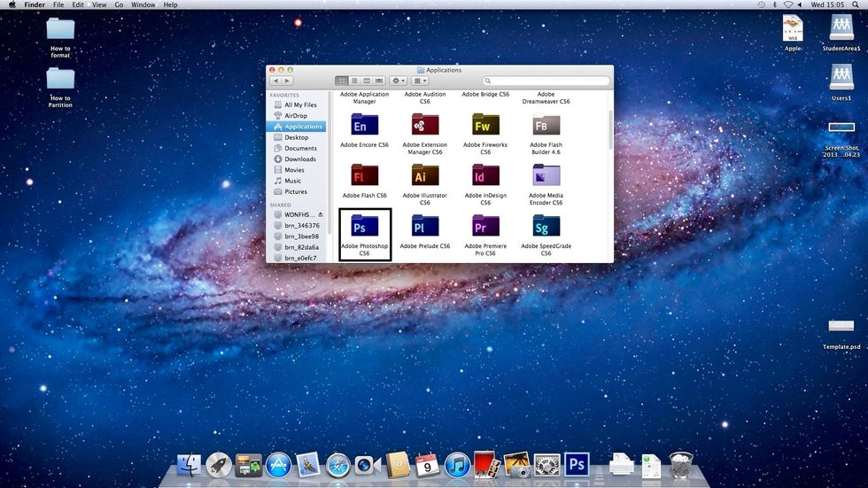Select Pictures in the sidebar
Image resolution: width=868 pixels, height=488 pixels.
(x=296, y=191)
